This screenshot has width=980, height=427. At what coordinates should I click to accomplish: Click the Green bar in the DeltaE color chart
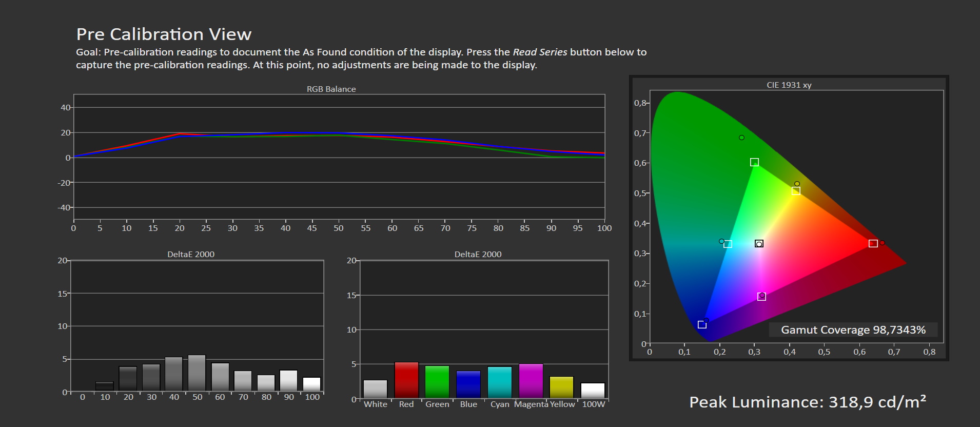pos(437,382)
